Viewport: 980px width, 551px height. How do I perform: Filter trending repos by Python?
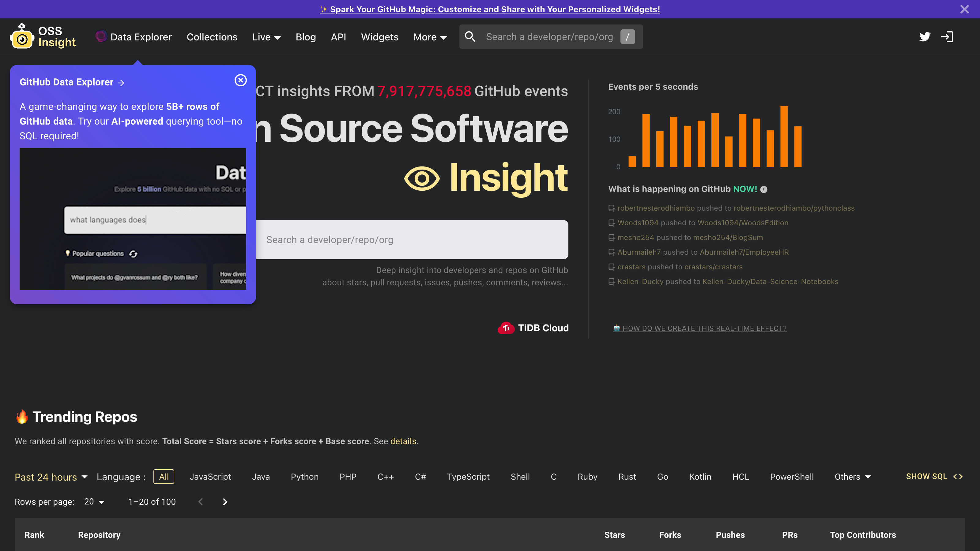click(x=305, y=477)
